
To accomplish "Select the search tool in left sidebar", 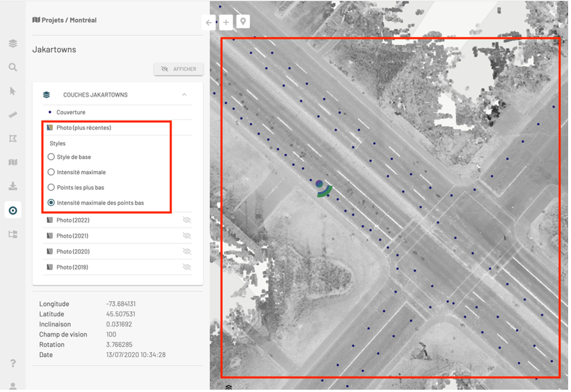I will coord(13,67).
